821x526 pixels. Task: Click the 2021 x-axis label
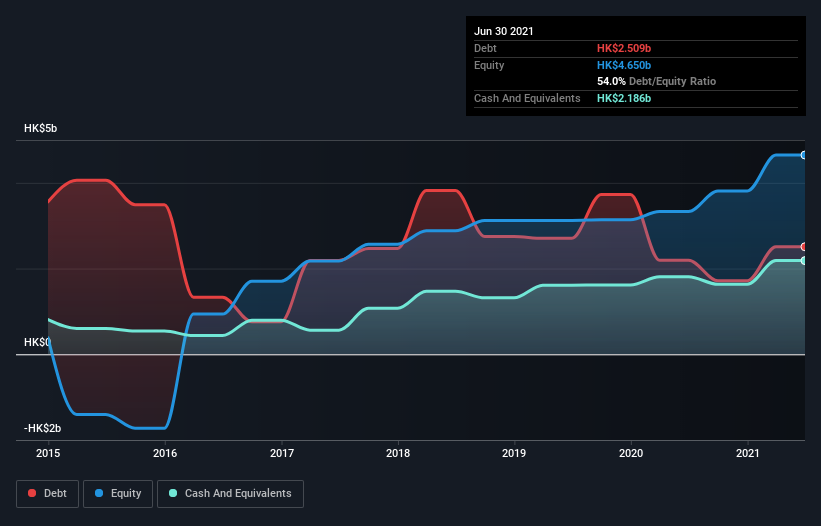pos(748,453)
